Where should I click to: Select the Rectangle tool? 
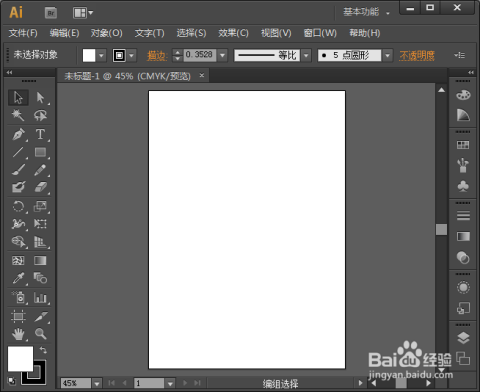click(x=40, y=152)
